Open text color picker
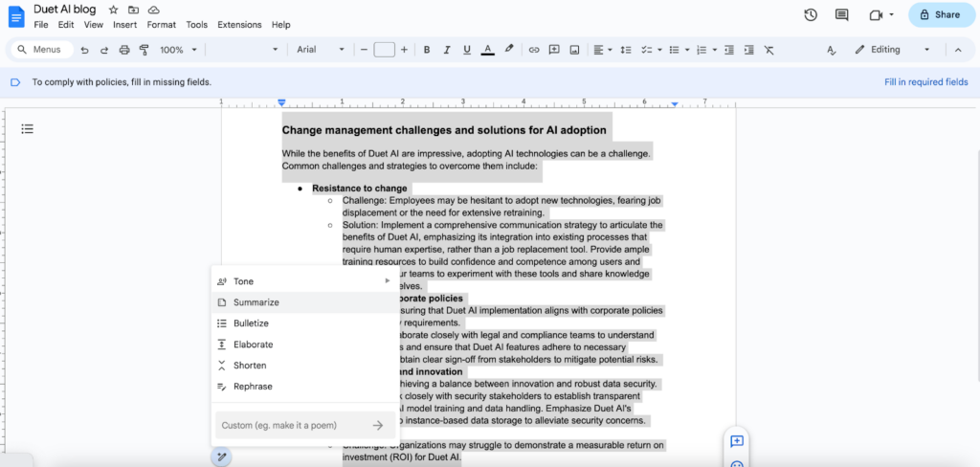Image resolution: width=980 pixels, height=467 pixels. 488,50
